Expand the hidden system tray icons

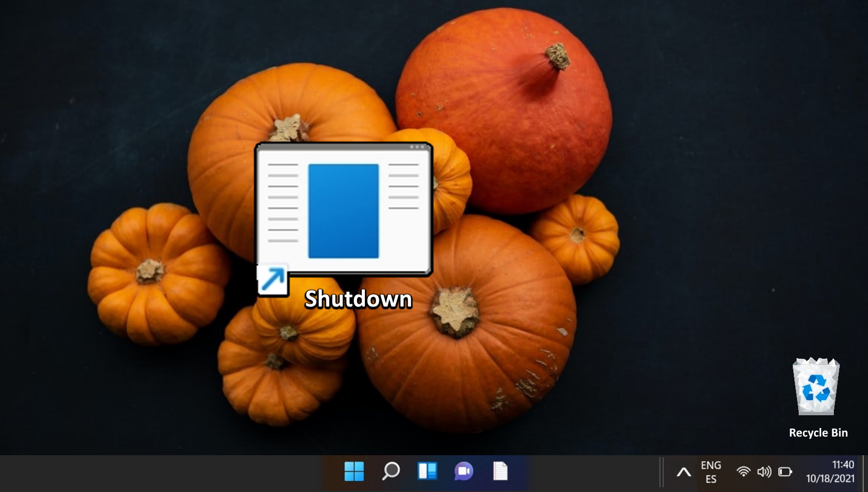pyautogui.click(x=683, y=471)
